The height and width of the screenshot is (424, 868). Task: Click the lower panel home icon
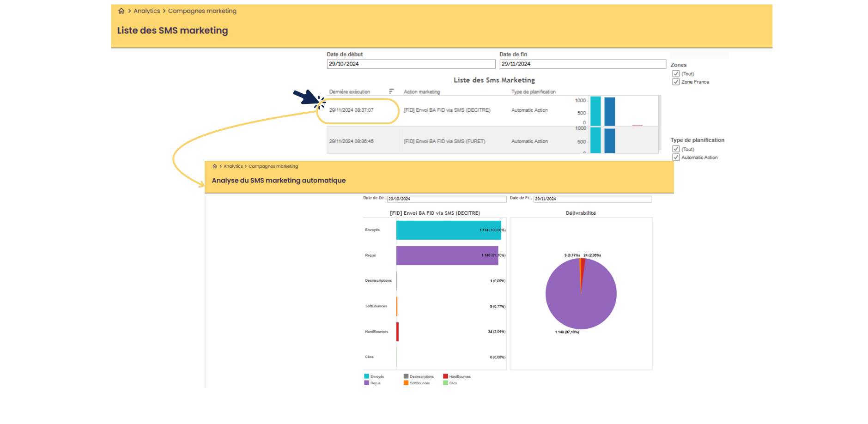click(x=214, y=166)
